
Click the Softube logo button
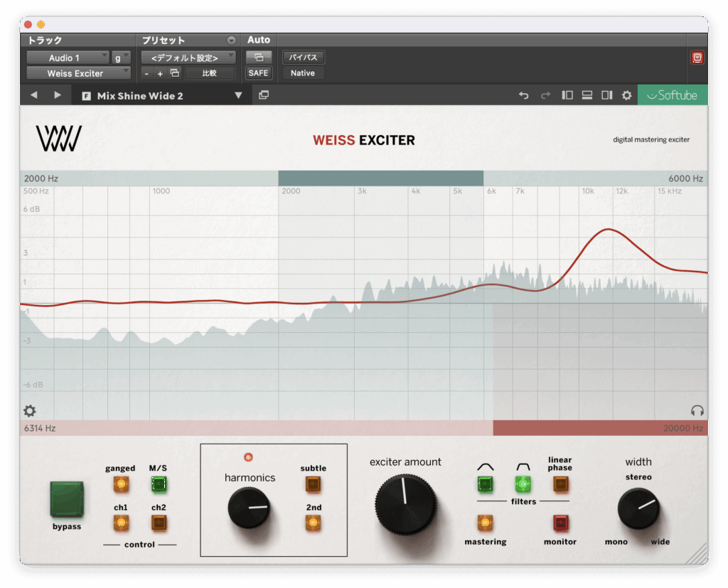click(x=673, y=95)
